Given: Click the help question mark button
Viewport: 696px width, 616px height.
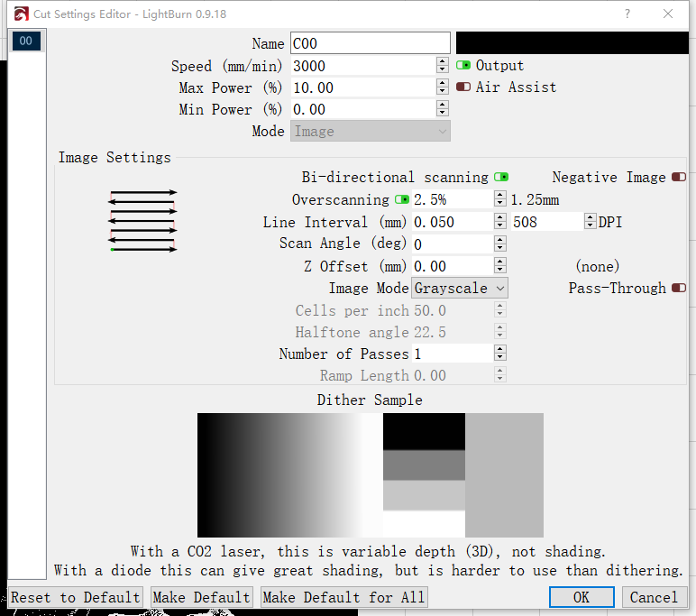Looking at the screenshot, I should pyautogui.click(x=627, y=14).
